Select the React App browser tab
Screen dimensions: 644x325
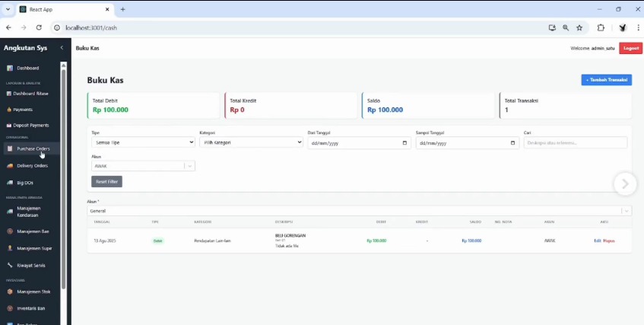tap(65, 9)
